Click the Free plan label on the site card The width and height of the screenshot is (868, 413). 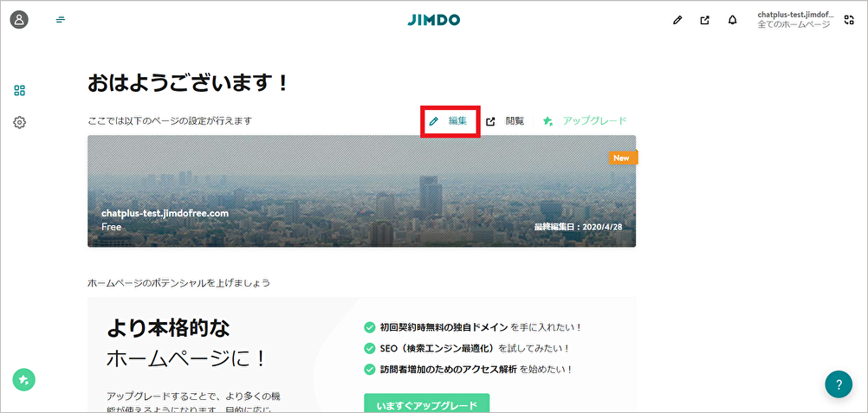click(x=111, y=227)
